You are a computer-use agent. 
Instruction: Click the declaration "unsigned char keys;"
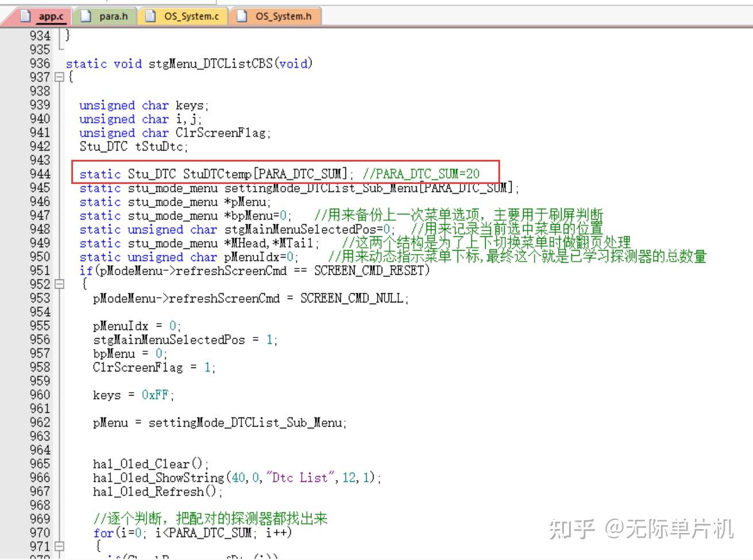click(x=144, y=105)
